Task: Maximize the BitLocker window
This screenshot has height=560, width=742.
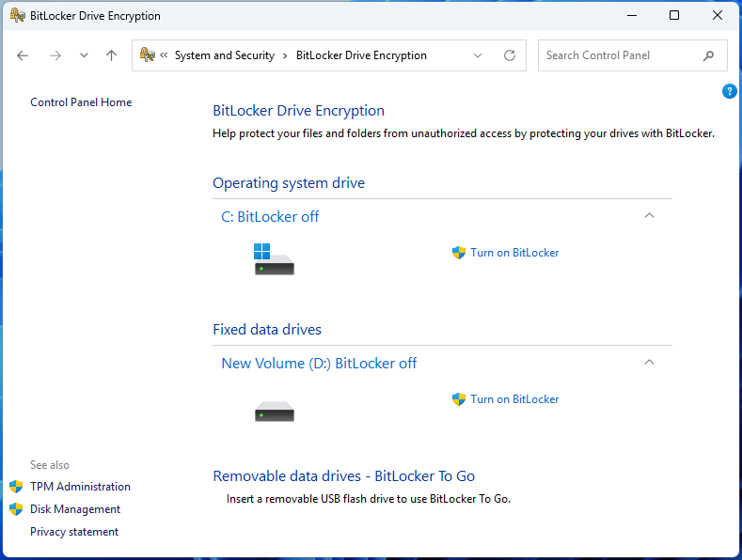Action: (x=674, y=15)
